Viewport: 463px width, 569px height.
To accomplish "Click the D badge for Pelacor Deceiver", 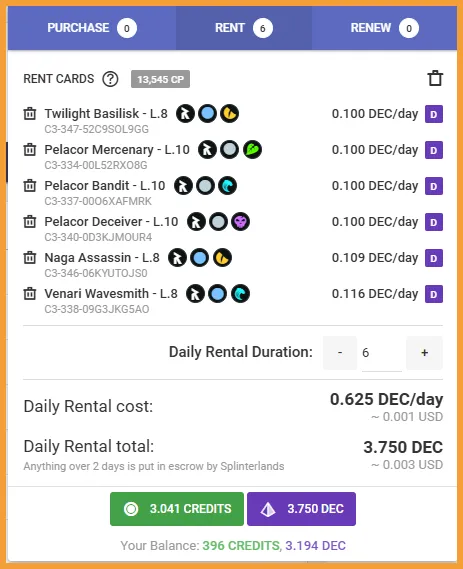I will (434, 222).
